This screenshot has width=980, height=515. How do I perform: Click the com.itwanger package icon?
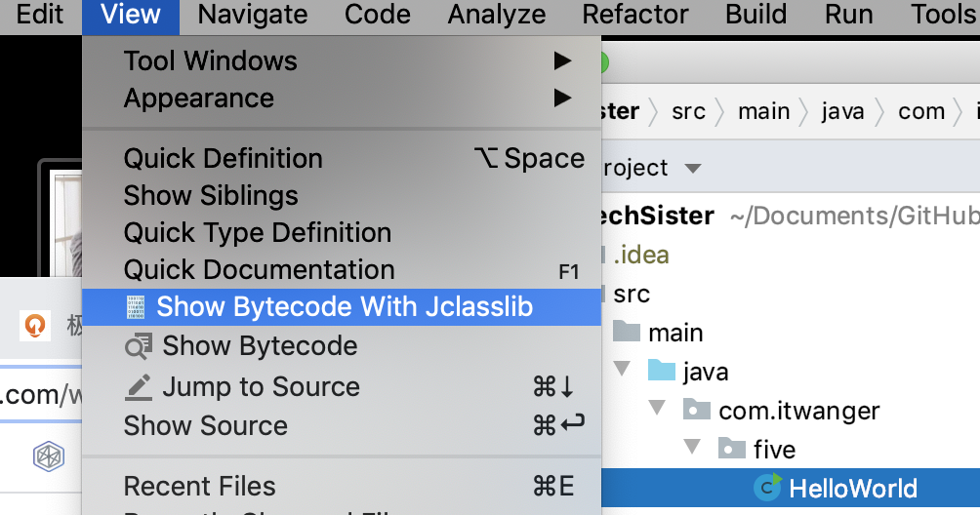[x=697, y=411]
